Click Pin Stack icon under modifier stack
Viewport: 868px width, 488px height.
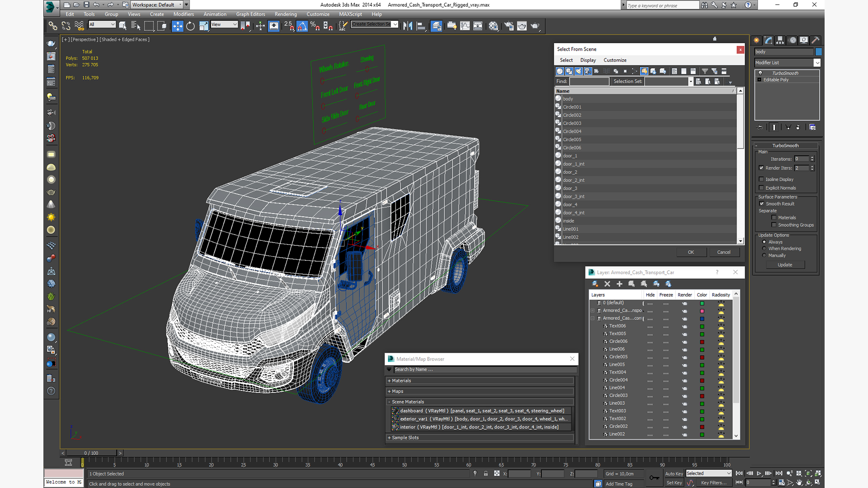coord(759,127)
